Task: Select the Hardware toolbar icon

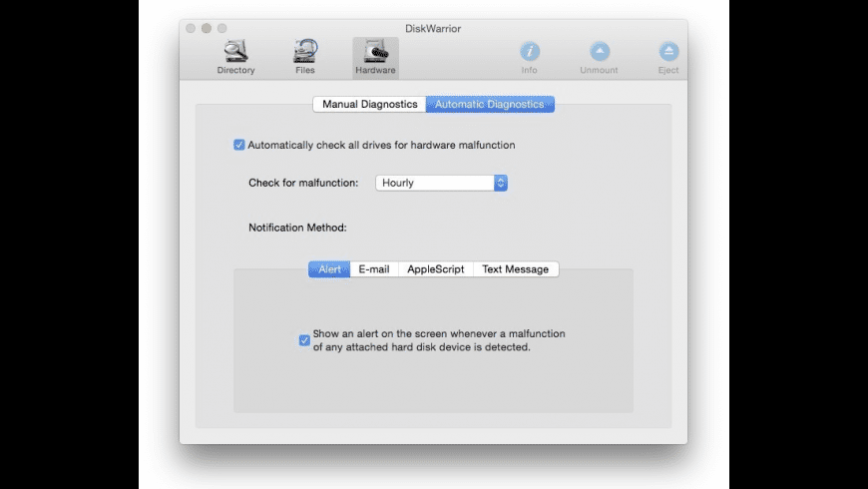Action: point(375,58)
